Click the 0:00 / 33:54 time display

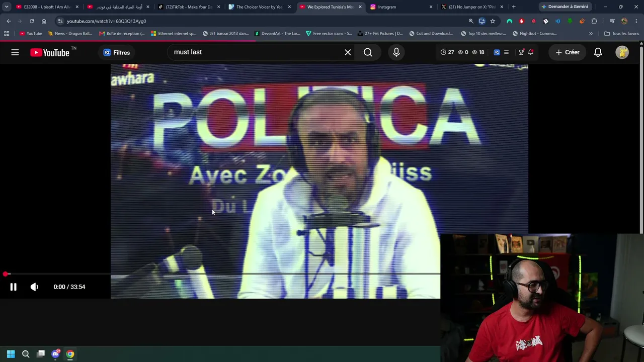[69, 287]
